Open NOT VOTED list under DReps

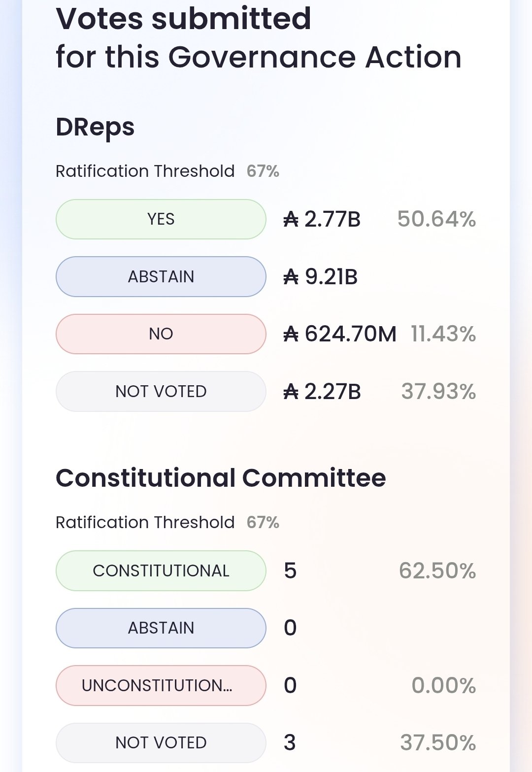[x=161, y=391]
